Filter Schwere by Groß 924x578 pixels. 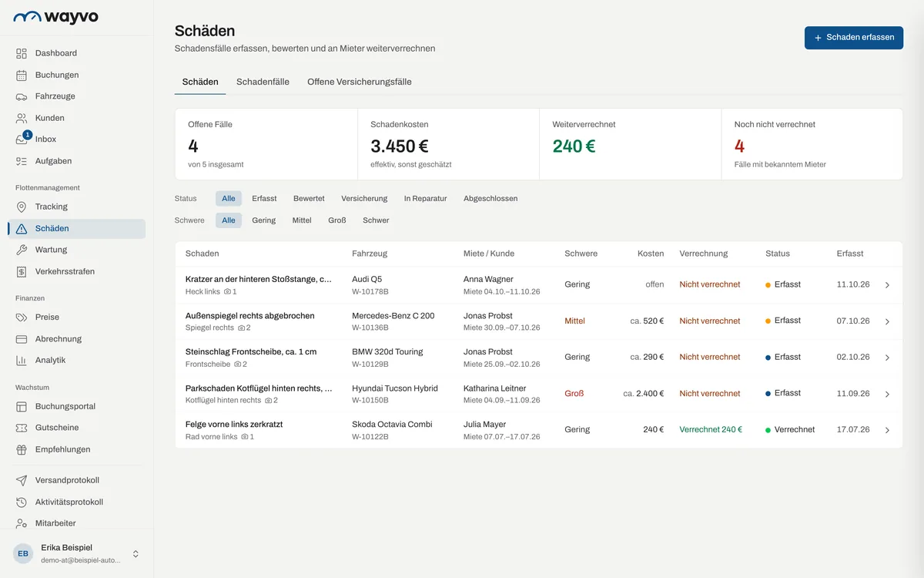(337, 220)
